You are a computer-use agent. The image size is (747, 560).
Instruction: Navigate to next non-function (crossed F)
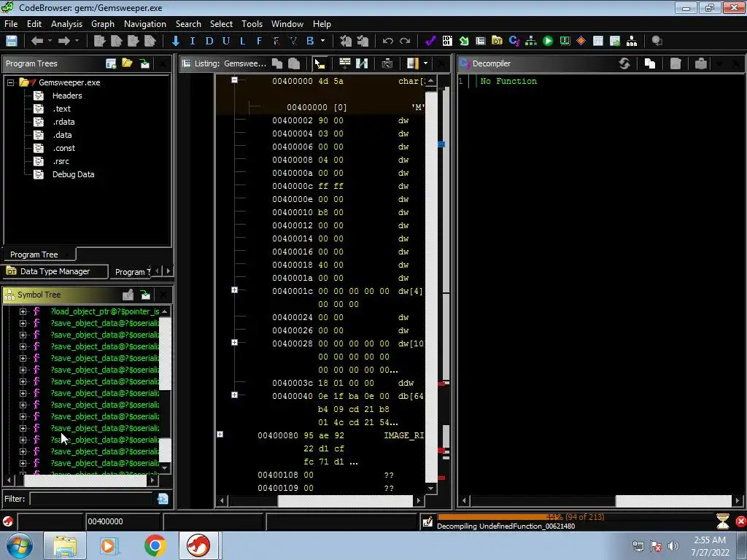click(x=276, y=41)
